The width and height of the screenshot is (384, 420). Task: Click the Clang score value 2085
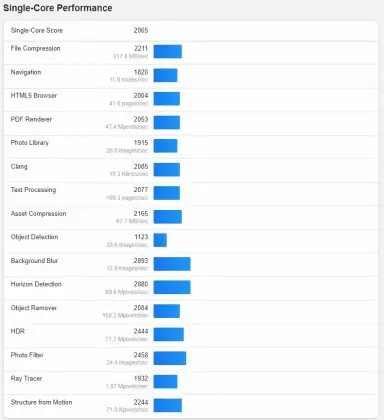tap(141, 166)
